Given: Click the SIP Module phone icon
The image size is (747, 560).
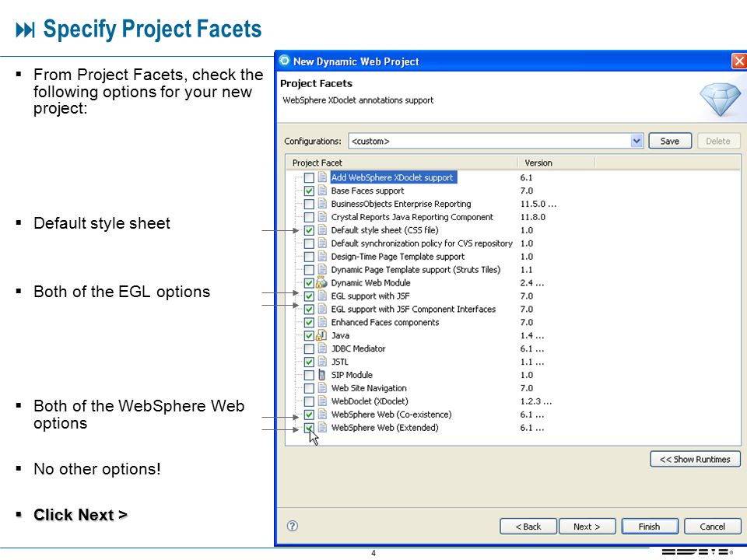Looking at the screenshot, I should (322, 375).
